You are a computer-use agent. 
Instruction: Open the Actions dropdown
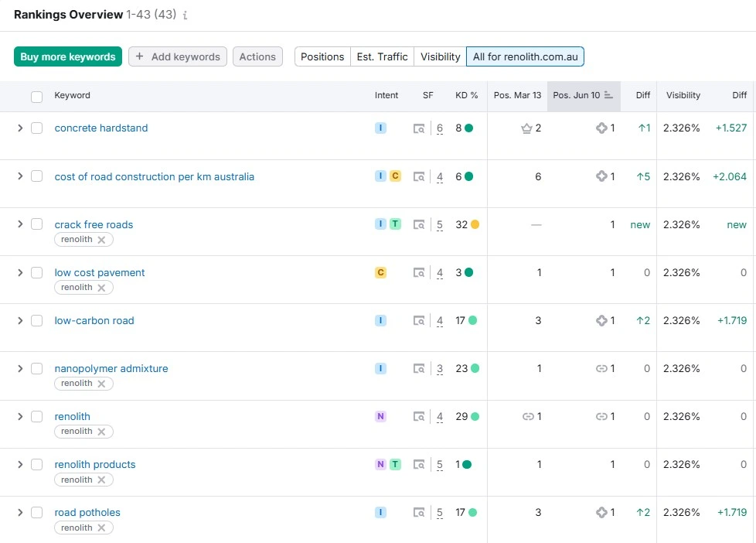pyautogui.click(x=257, y=56)
